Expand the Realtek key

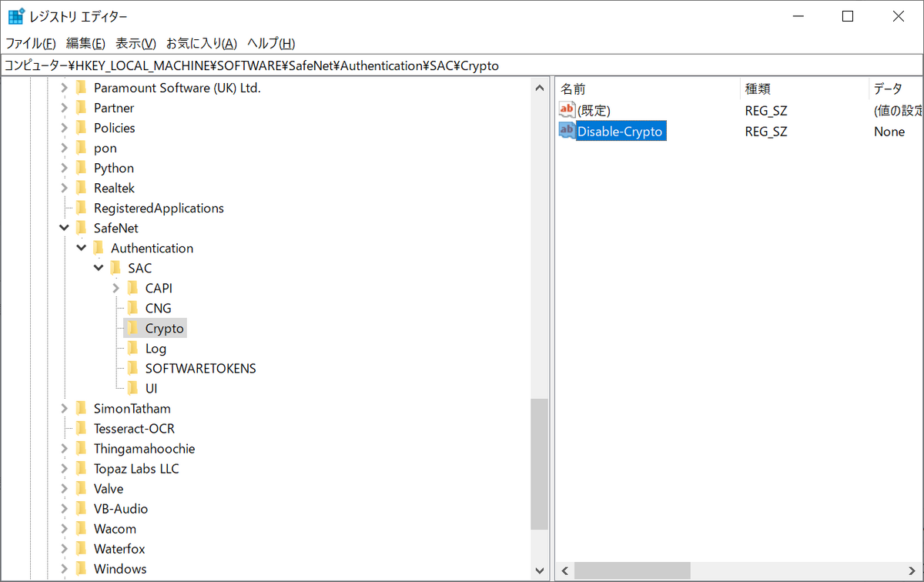pos(65,188)
